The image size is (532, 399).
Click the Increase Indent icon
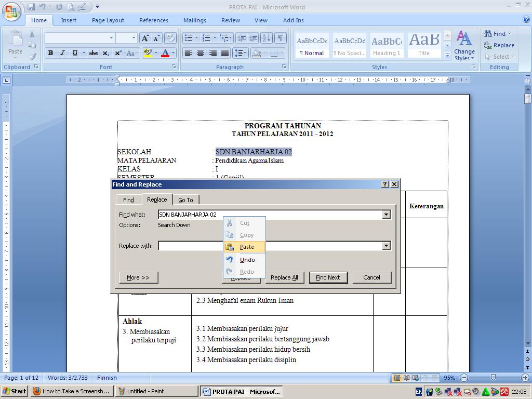point(253,38)
